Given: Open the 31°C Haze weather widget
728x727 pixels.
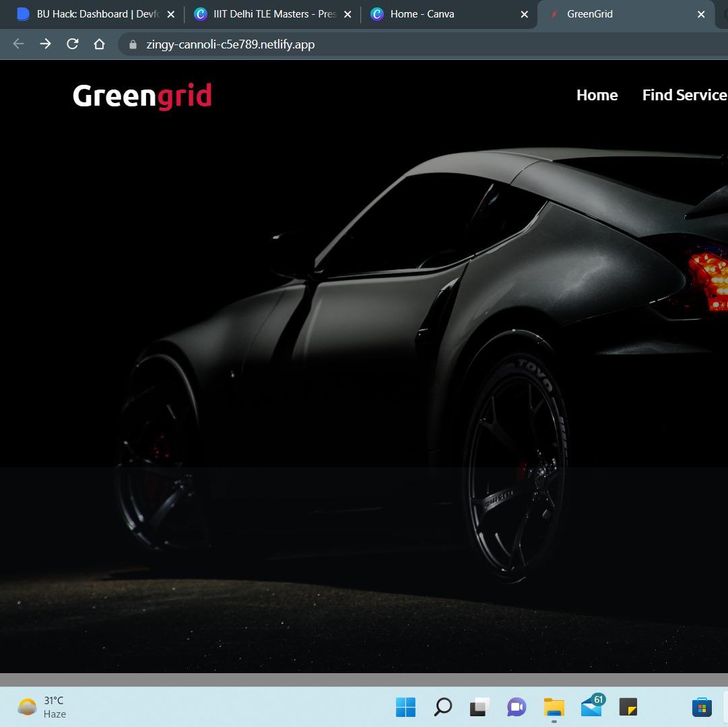Looking at the screenshot, I should pyautogui.click(x=42, y=707).
